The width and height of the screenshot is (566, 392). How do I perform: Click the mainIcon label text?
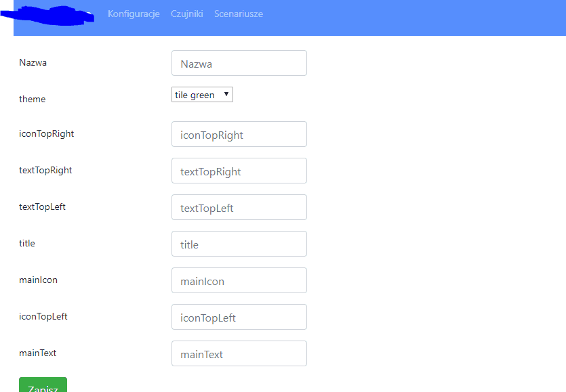38,280
